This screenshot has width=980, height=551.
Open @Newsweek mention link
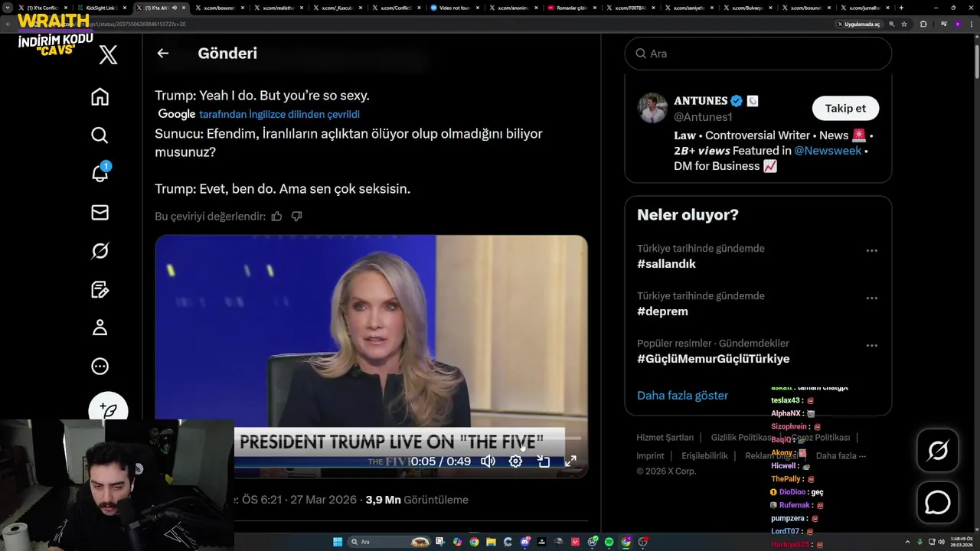828,151
